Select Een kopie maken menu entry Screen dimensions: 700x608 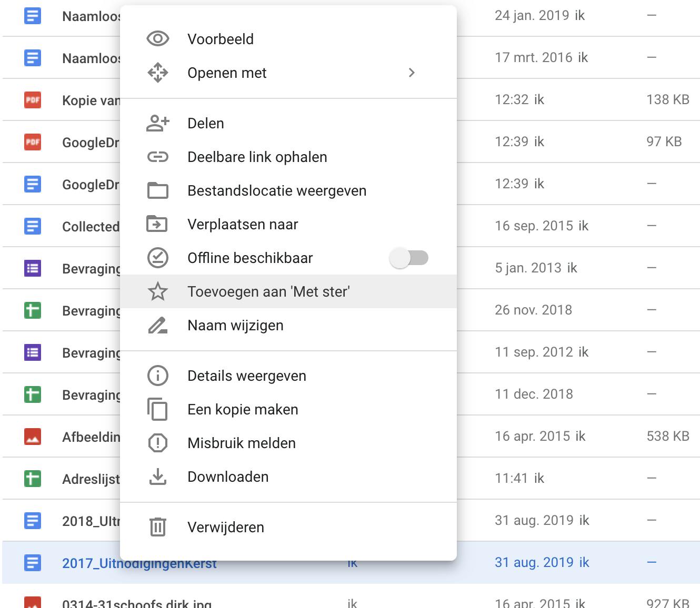coord(243,410)
